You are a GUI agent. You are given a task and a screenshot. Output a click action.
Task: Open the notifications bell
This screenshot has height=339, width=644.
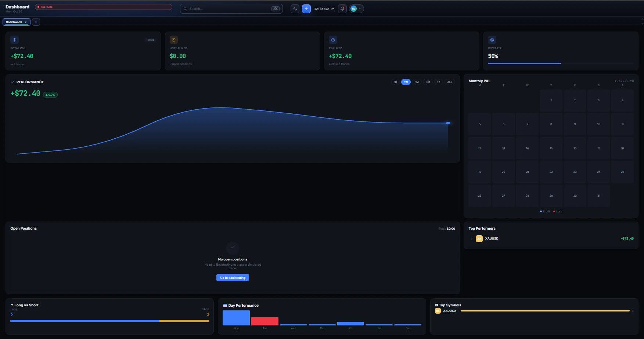point(342,9)
